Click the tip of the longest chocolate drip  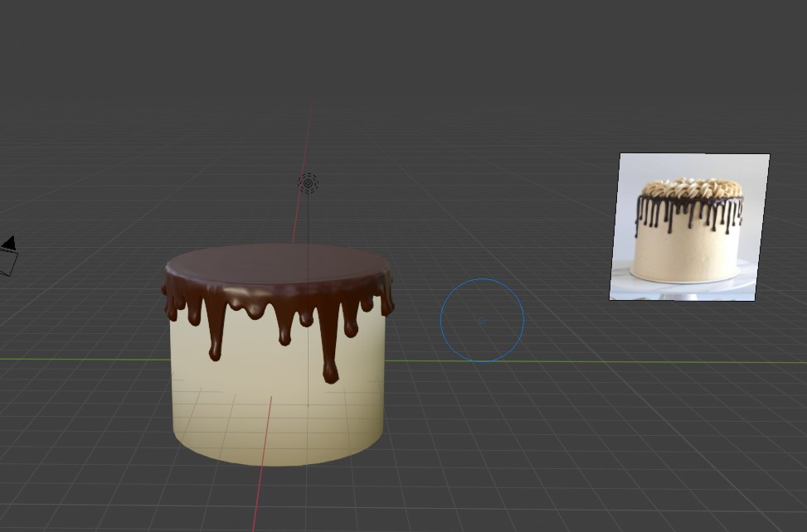[330, 376]
